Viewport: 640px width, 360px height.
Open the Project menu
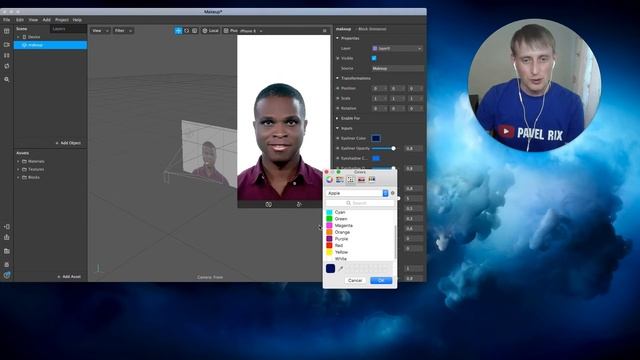pos(62,20)
